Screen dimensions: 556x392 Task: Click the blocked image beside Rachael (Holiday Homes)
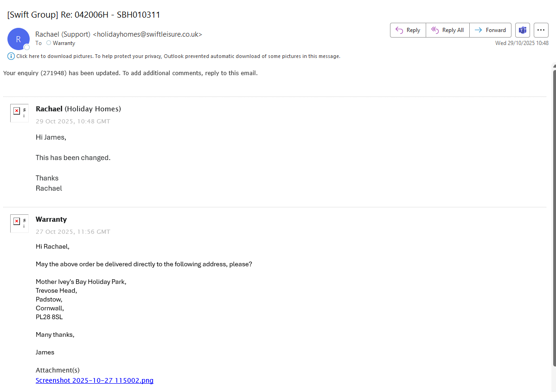pos(19,113)
